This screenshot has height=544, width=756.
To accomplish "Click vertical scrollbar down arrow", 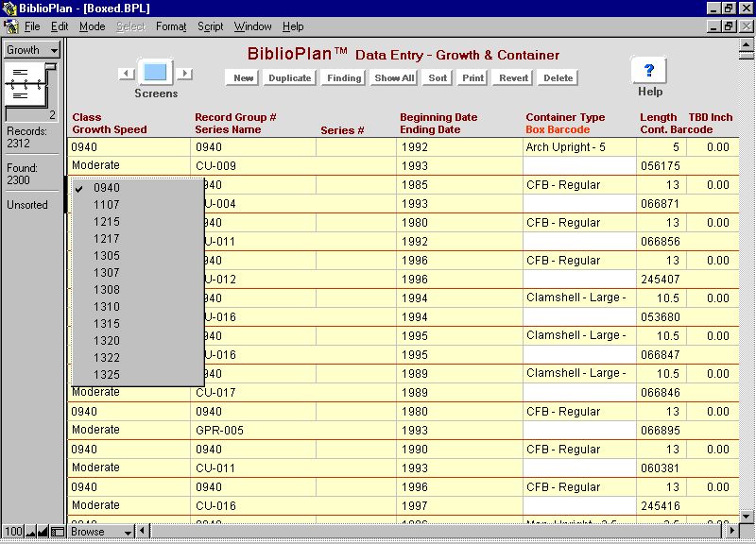I will 747,516.
